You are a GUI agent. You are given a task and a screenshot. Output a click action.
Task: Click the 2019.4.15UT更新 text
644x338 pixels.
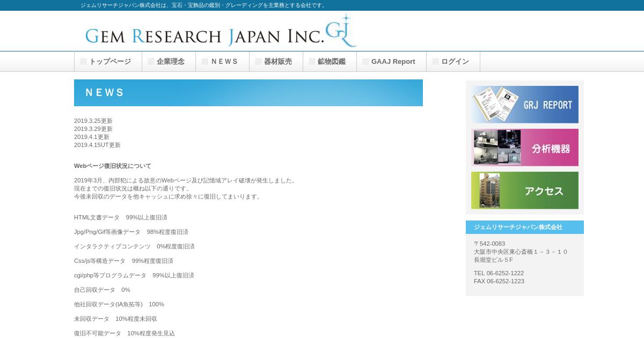(x=97, y=145)
